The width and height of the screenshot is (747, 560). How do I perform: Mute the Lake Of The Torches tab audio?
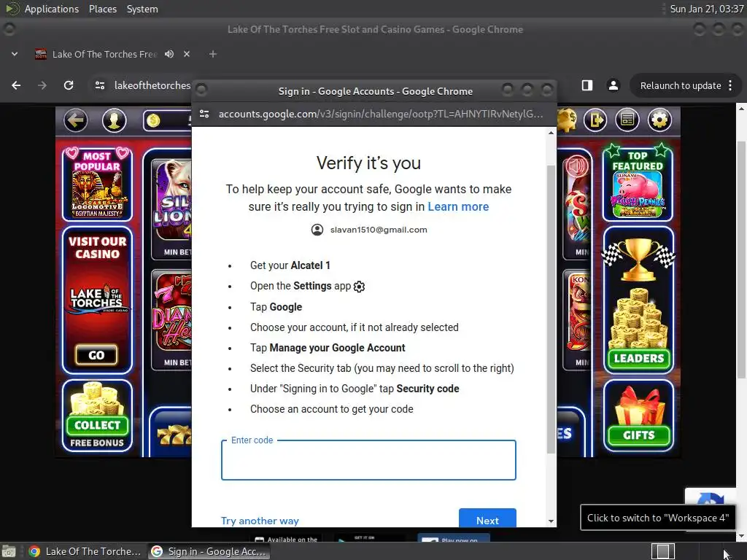click(x=169, y=54)
